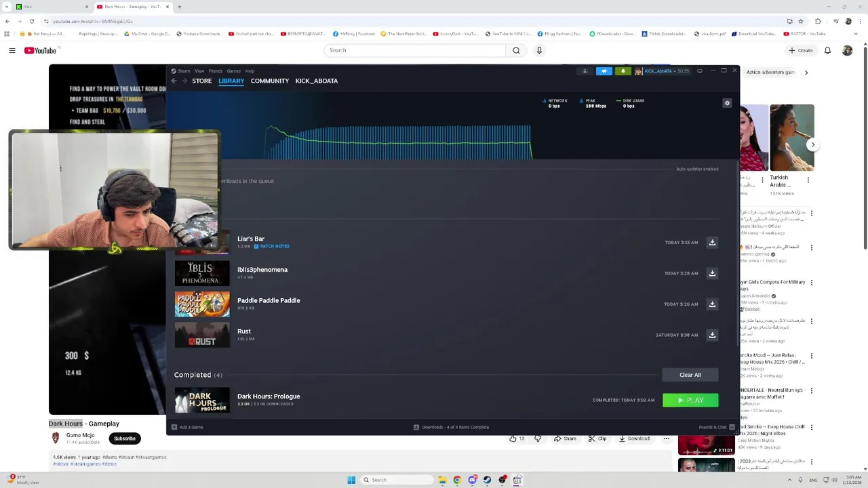Add a Game in Steam

pyautogui.click(x=187, y=427)
